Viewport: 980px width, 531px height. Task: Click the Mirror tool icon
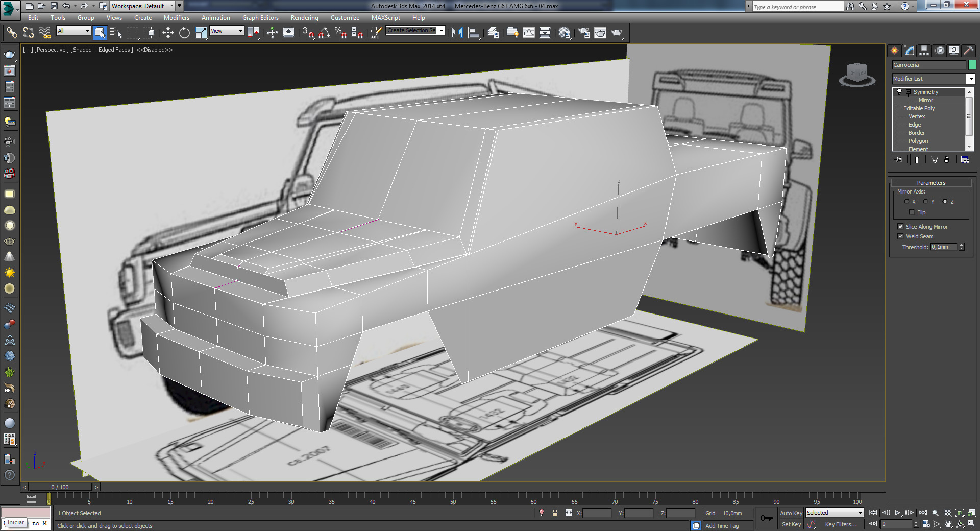tap(457, 33)
